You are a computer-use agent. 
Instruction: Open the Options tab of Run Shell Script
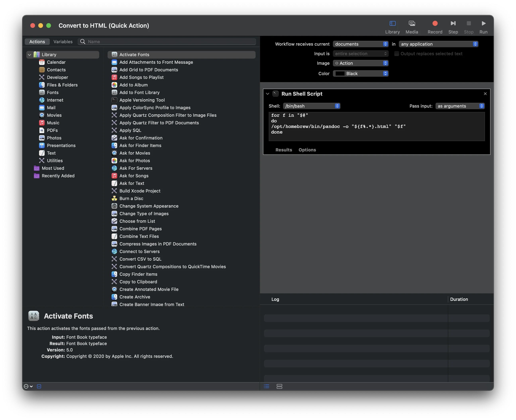tap(307, 150)
